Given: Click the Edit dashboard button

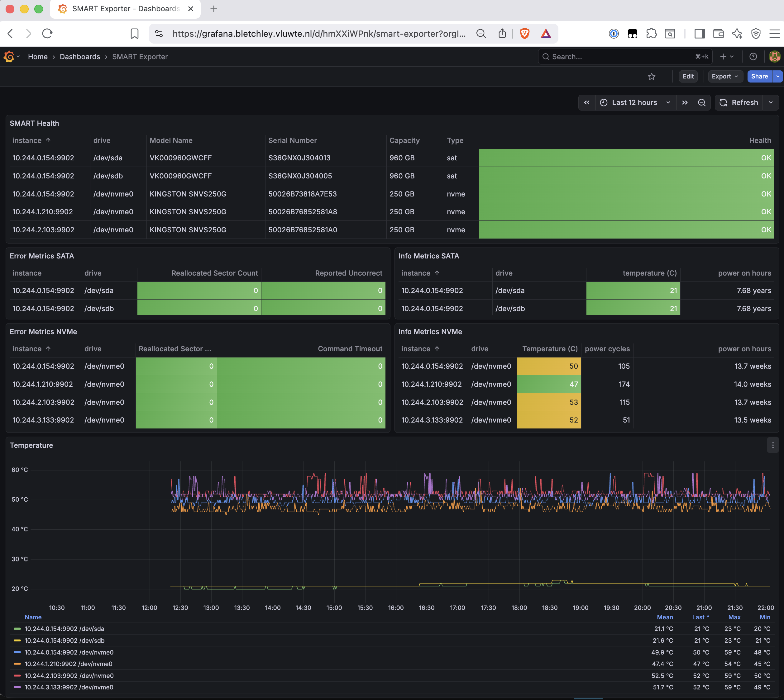Looking at the screenshot, I should click(688, 77).
